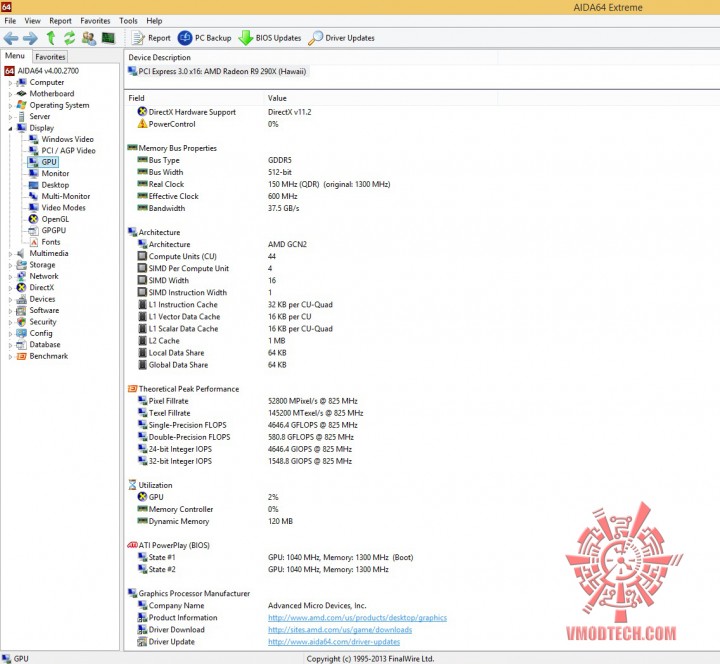
Task: Click the Fonts tree icon
Action: [x=34, y=242]
